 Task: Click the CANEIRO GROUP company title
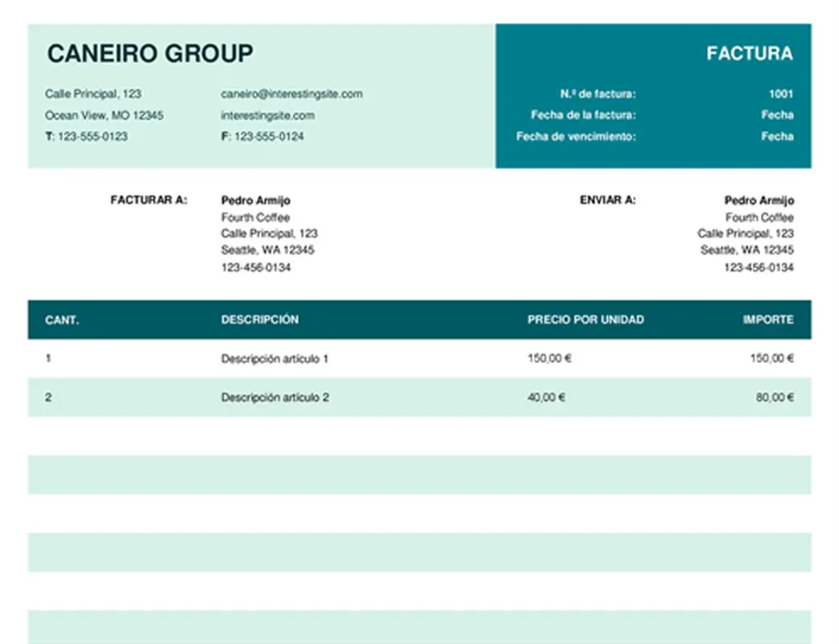click(150, 54)
